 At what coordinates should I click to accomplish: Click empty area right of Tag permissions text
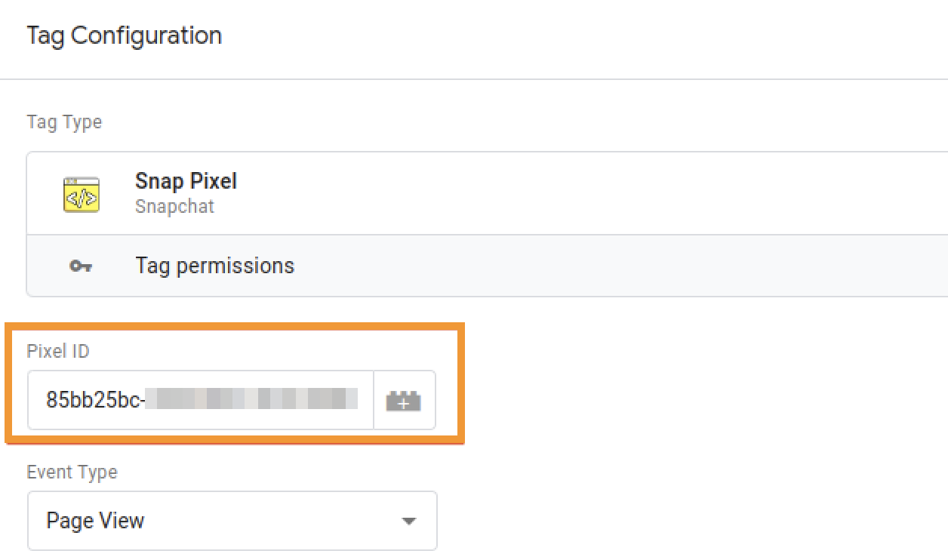604,266
